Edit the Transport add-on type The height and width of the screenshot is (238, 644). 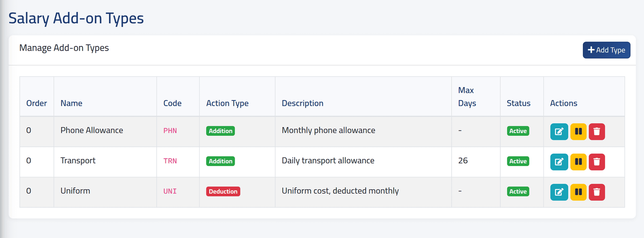559,162
